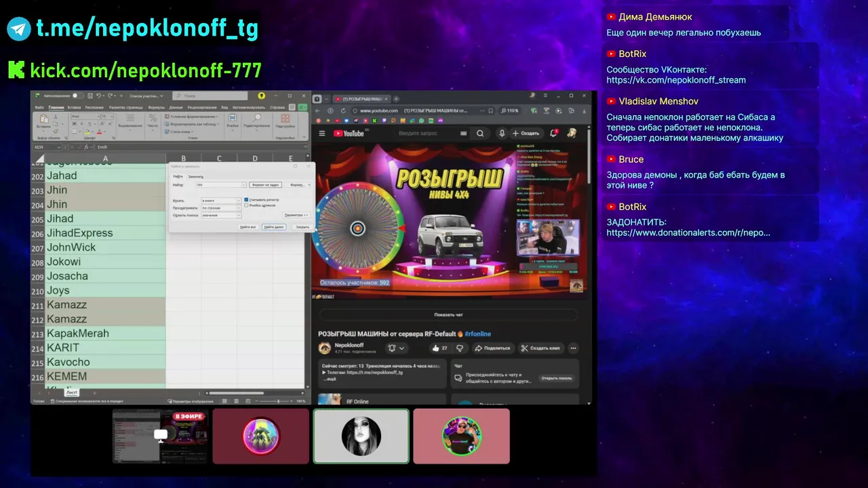The width and height of the screenshot is (868, 488).
Task: Open the YouTube notifications bell
Action: 553,134
